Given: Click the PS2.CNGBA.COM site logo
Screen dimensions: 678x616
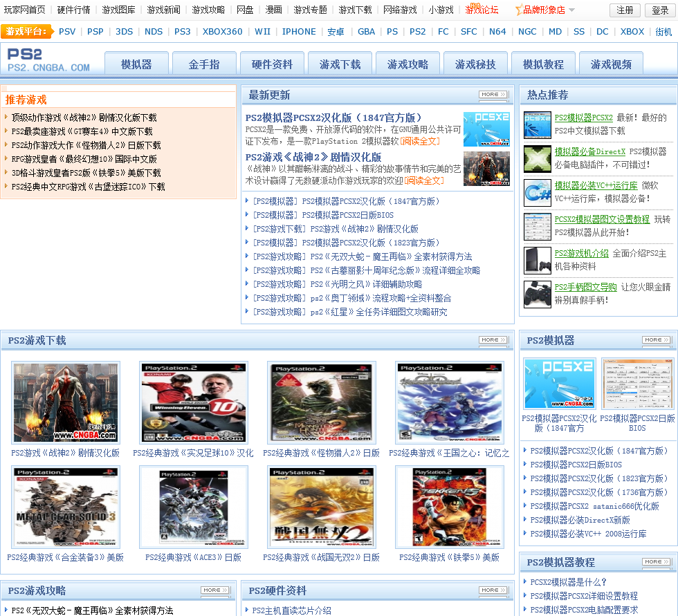Looking at the screenshot, I should [48, 59].
